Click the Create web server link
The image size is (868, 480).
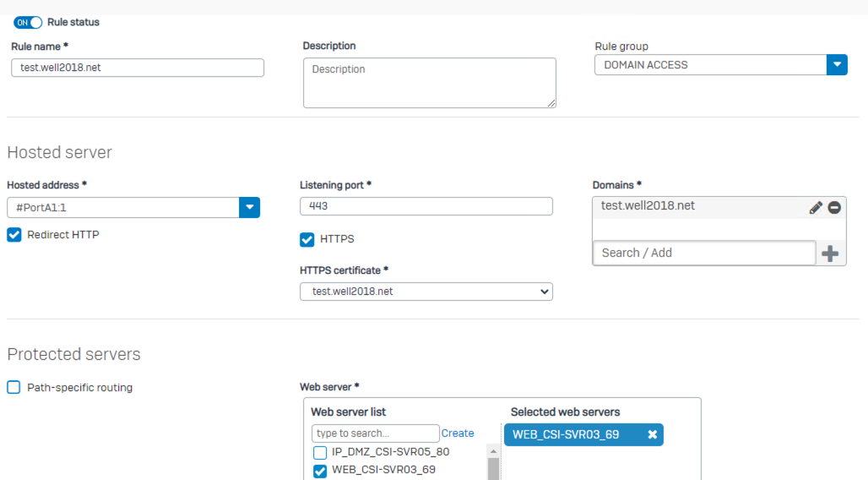tap(458, 434)
